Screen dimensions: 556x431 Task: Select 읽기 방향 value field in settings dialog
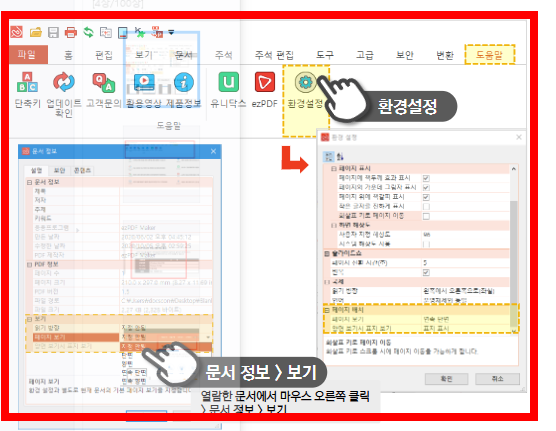(466, 291)
